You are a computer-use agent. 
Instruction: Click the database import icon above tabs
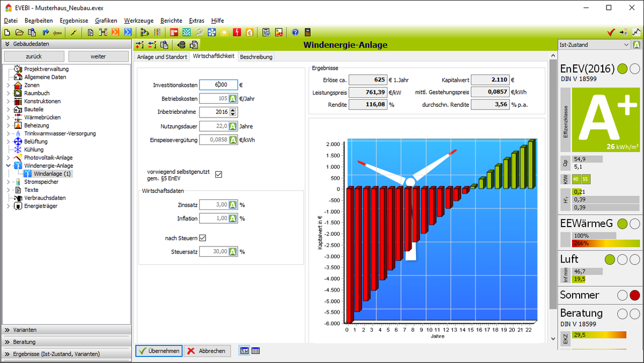pos(181,45)
